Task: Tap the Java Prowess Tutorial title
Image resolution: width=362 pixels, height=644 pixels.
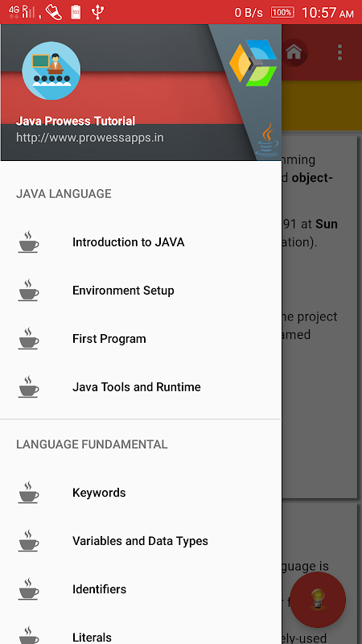Action: tap(76, 122)
